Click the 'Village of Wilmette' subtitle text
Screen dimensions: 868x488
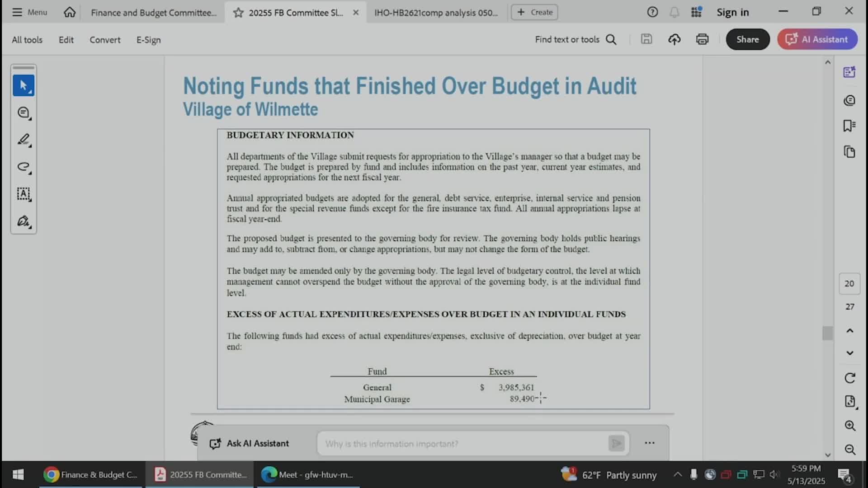pos(250,109)
